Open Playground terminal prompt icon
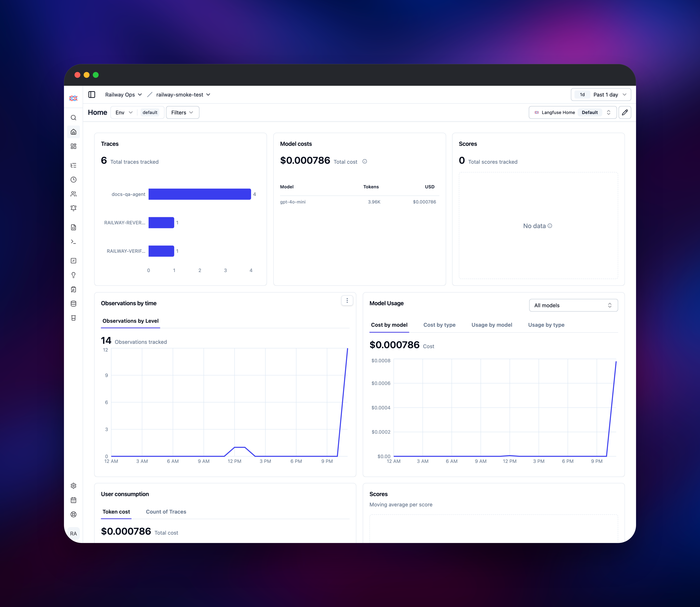700x607 pixels. click(x=73, y=242)
